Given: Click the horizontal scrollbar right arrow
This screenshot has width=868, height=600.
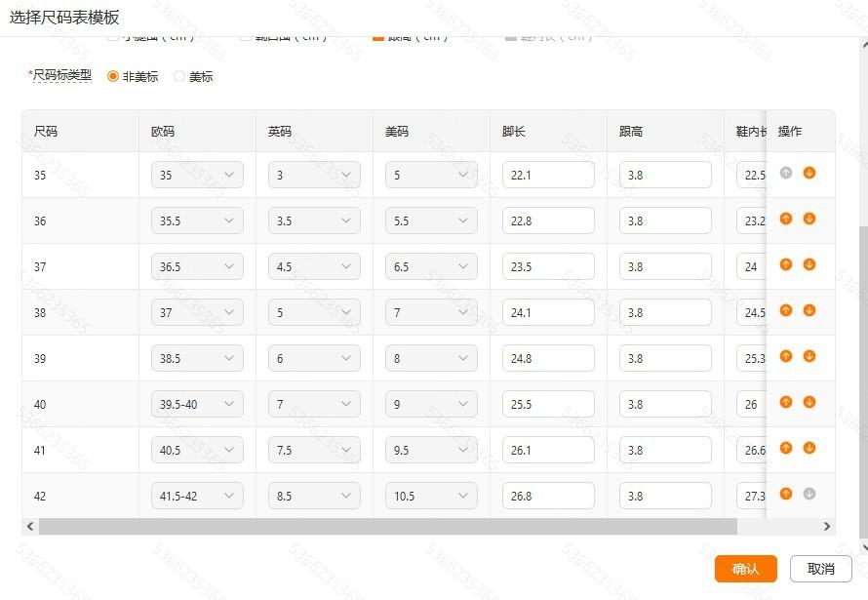Looking at the screenshot, I should click(x=827, y=527).
